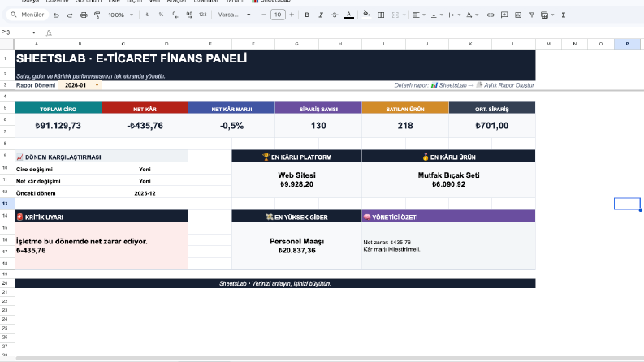Select the Önceki dönem value 2025-12
The image size is (644, 362).
(x=145, y=193)
